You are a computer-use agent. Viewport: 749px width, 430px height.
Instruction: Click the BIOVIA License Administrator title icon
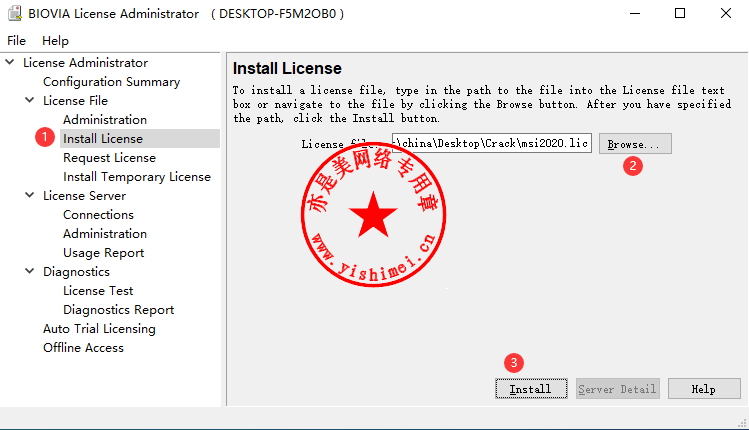[x=14, y=13]
